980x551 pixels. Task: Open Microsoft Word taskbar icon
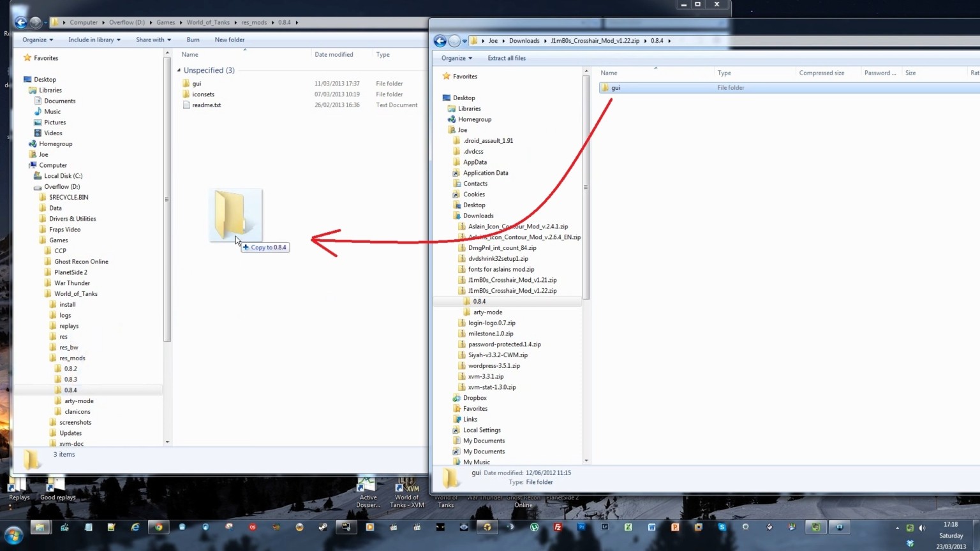[x=651, y=527]
